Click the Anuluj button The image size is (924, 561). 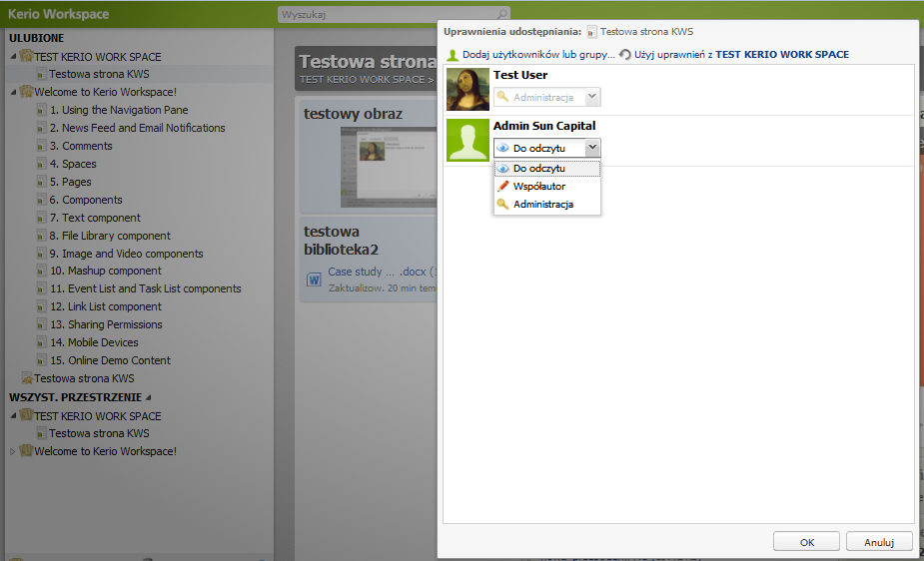(x=879, y=542)
